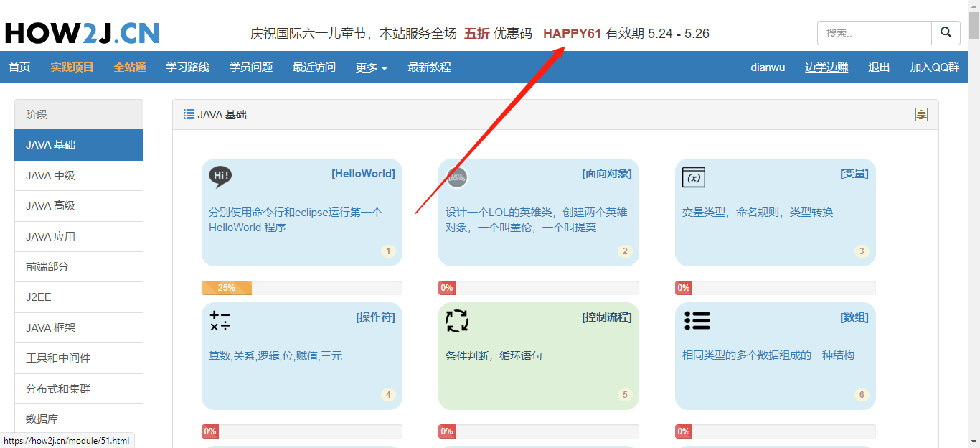This screenshot has width=980, height=448.
Task: Select JAVA 基础 in the stage sidebar
Action: tap(79, 145)
